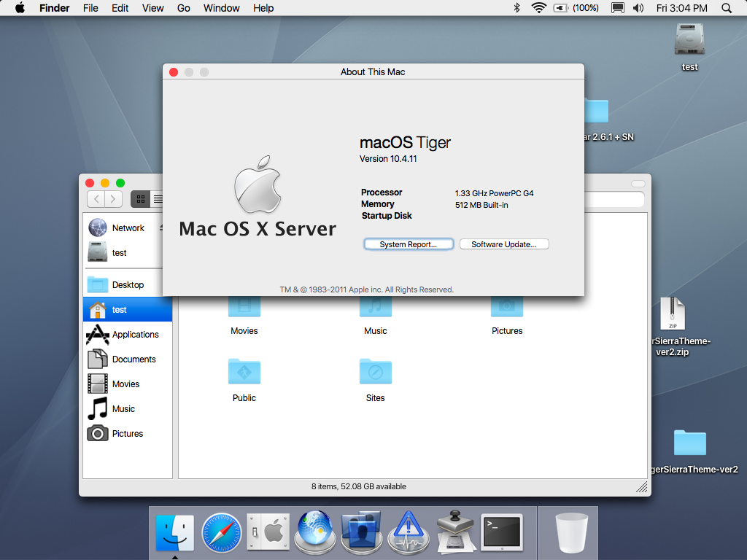
Task: Select Documents in Finder sidebar
Action: [128, 359]
